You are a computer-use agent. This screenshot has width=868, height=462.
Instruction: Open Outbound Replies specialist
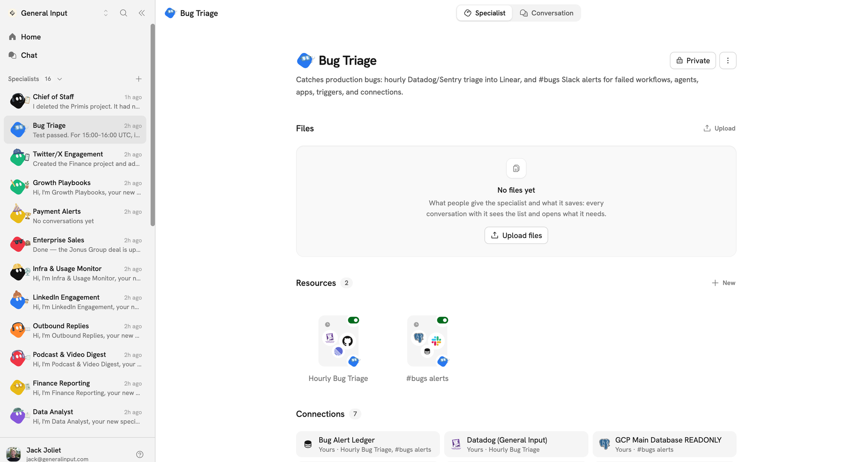pos(75,330)
